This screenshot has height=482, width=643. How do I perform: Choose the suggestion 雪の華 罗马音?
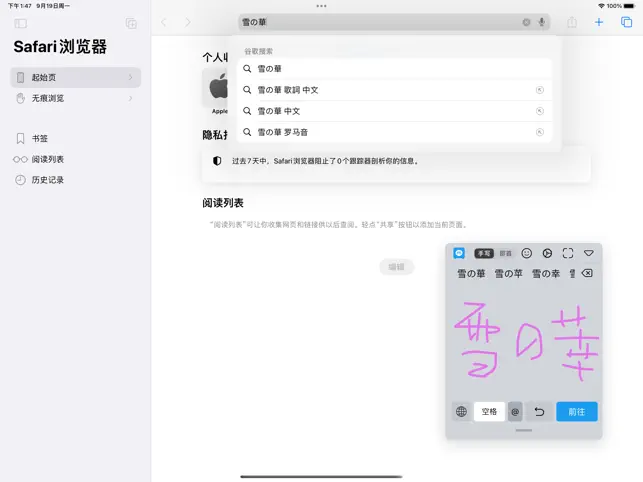click(394, 132)
